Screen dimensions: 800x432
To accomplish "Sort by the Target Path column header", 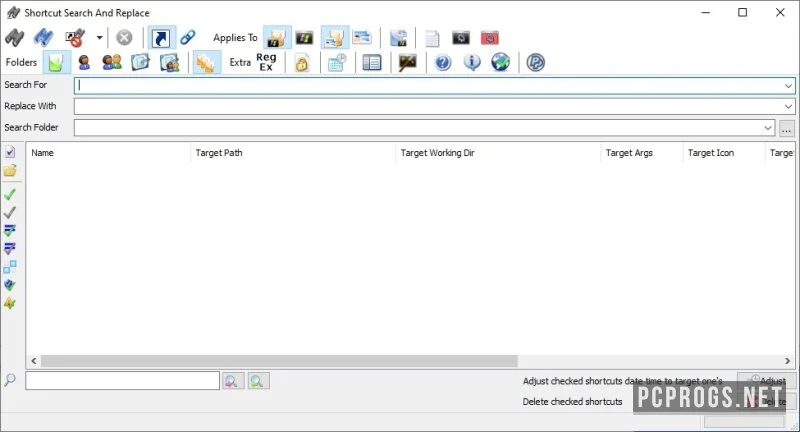I will pos(293,153).
